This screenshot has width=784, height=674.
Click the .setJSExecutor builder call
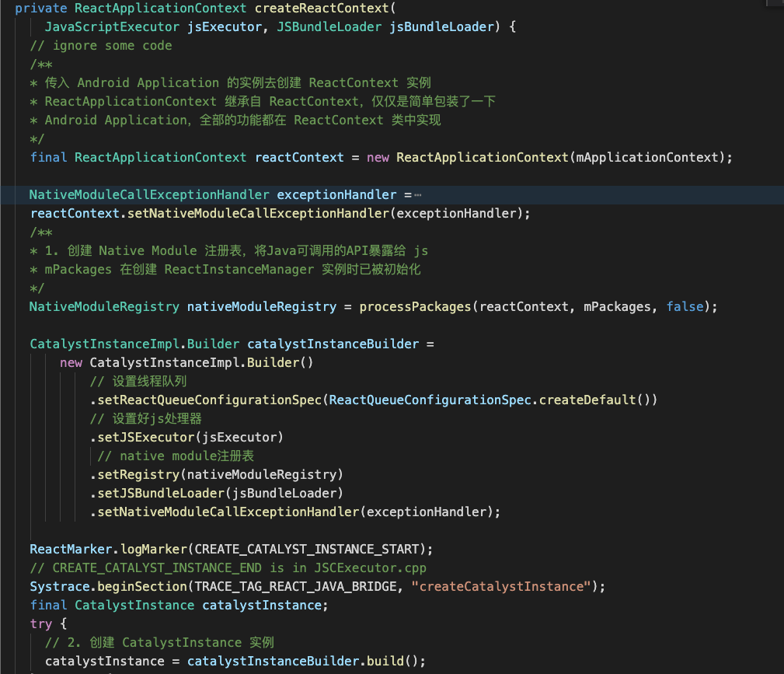pyautogui.click(x=142, y=438)
